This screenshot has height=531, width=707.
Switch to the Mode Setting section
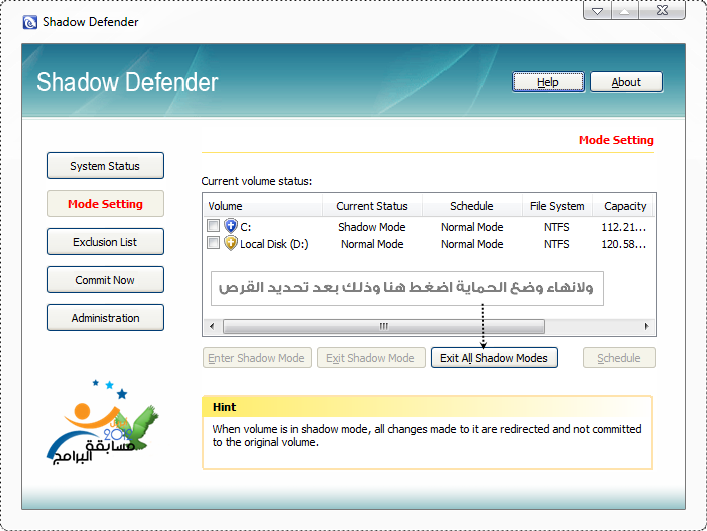[x=105, y=204]
